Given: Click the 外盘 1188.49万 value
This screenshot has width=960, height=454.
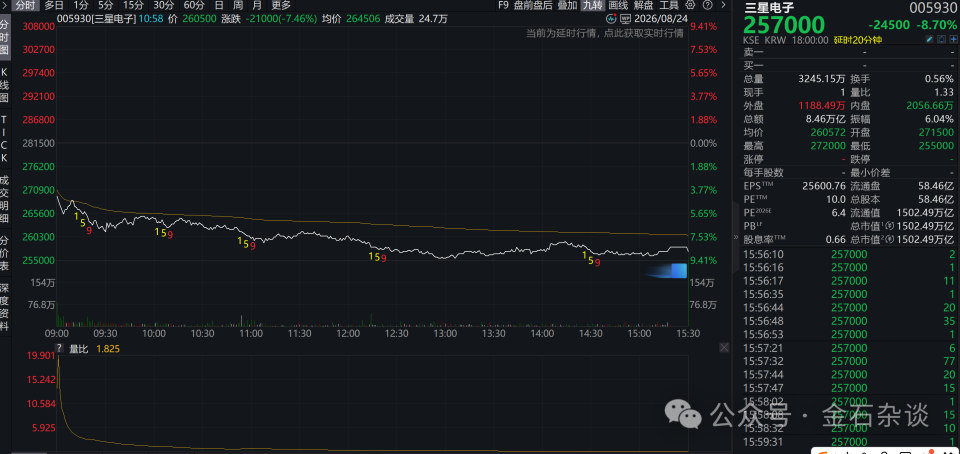Looking at the screenshot, I should coord(822,106).
